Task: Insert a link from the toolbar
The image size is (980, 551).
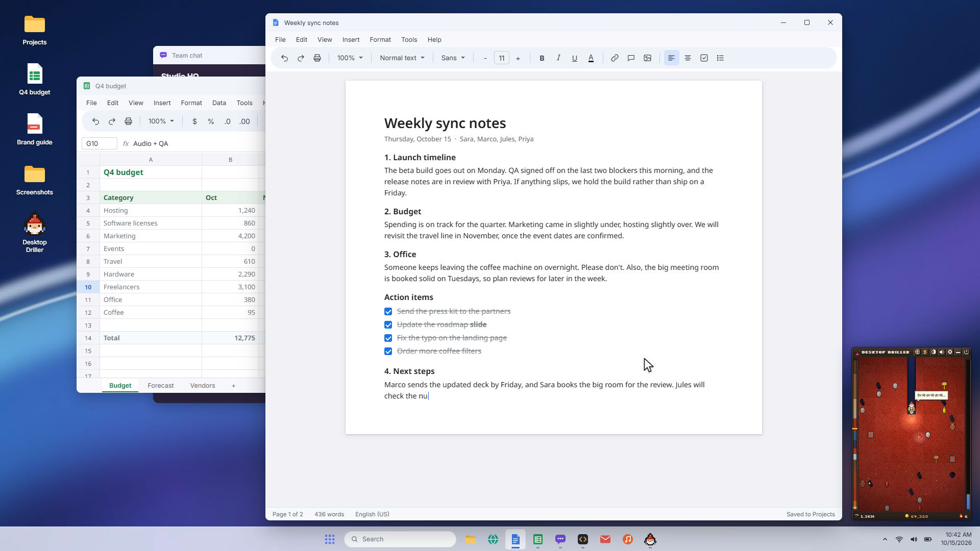Action: coord(615,58)
